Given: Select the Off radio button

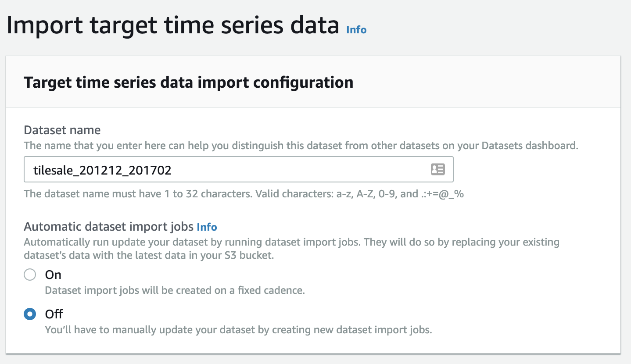Looking at the screenshot, I should (x=30, y=314).
